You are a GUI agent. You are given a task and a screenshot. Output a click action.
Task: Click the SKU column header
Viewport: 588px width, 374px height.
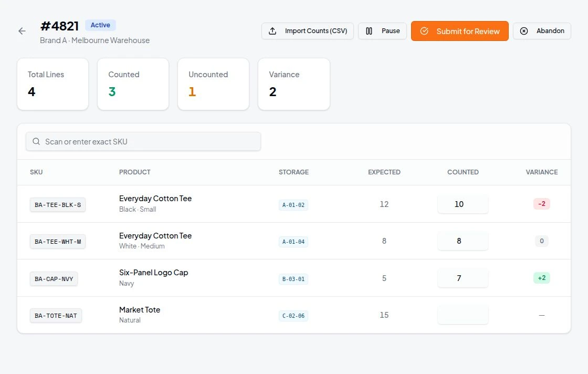[x=36, y=172]
